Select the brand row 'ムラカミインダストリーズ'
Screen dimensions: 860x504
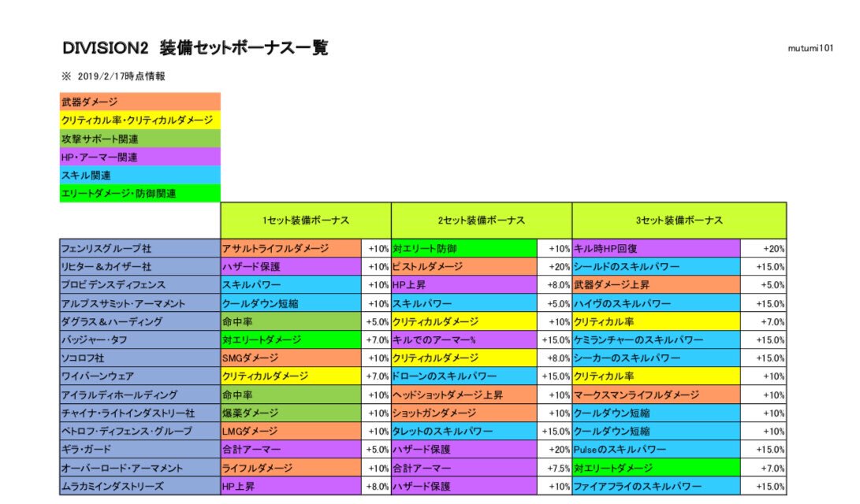point(140,486)
